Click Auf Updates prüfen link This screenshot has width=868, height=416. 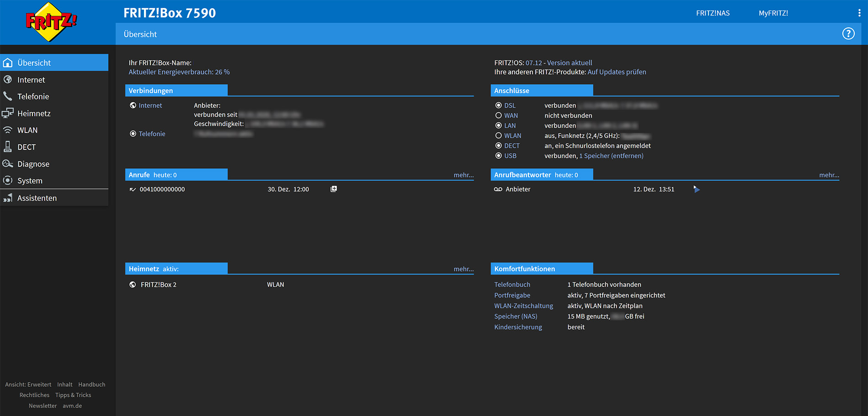click(x=617, y=72)
